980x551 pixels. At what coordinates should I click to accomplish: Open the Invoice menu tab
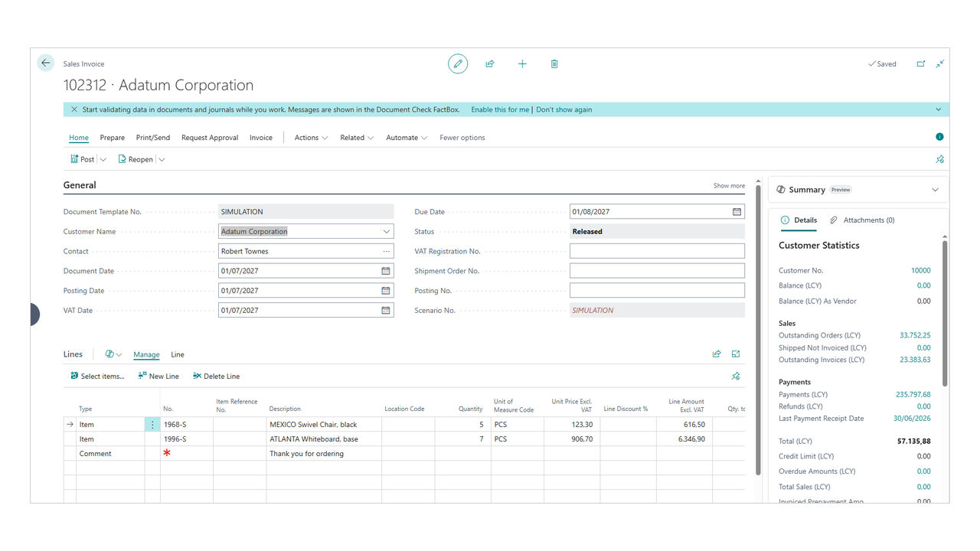(x=261, y=138)
